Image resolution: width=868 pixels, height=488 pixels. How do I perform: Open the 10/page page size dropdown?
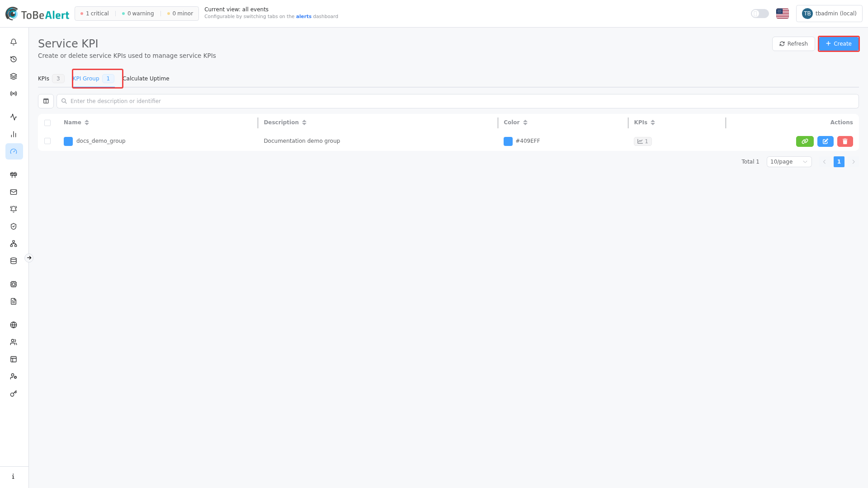(x=789, y=162)
